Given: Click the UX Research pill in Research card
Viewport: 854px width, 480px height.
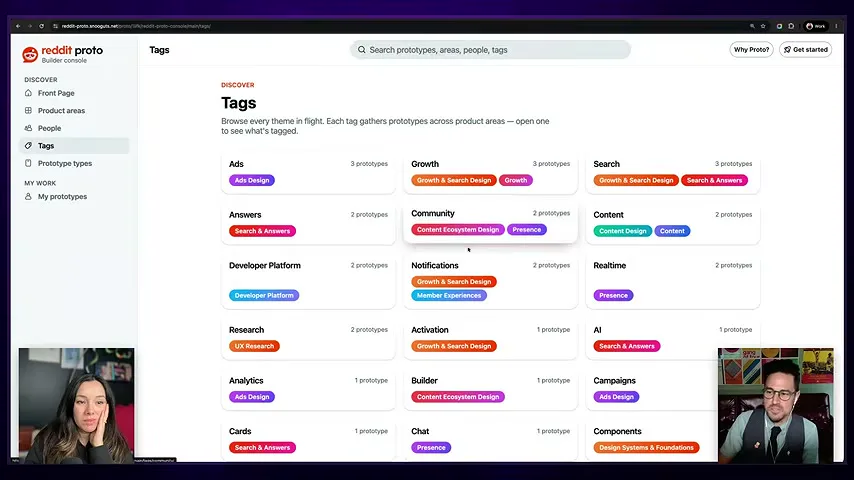Looking at the screenshot, I should click(254, 346).
